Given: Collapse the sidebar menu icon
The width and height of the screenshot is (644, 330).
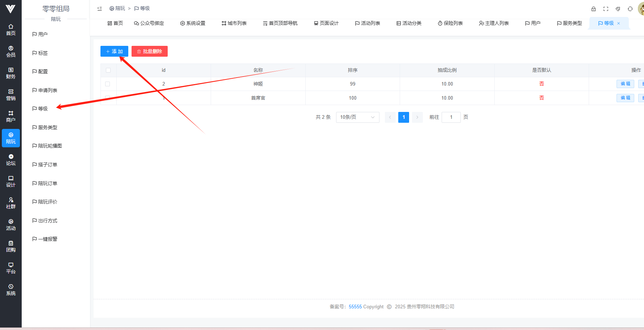Looking at the screenshot, I should 100,9.
